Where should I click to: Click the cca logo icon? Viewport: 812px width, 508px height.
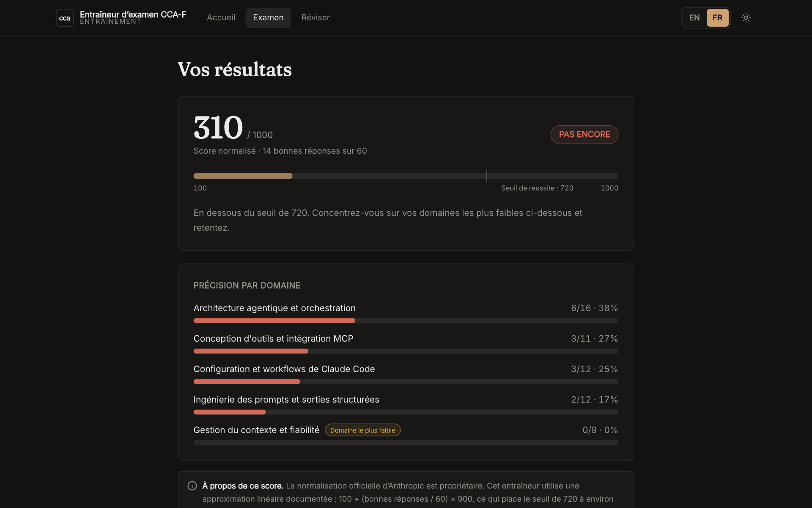pos(65,18)
